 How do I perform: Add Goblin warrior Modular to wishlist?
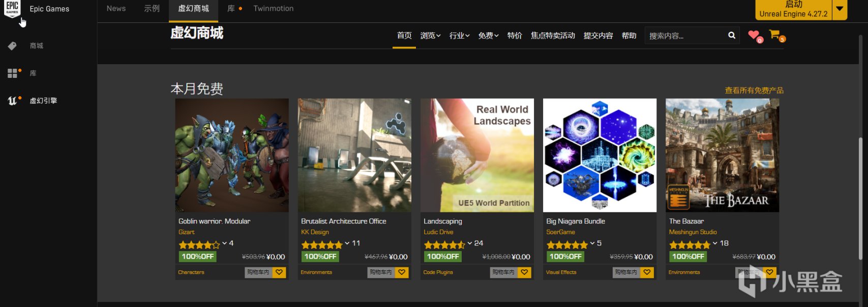tap(279, 272)
